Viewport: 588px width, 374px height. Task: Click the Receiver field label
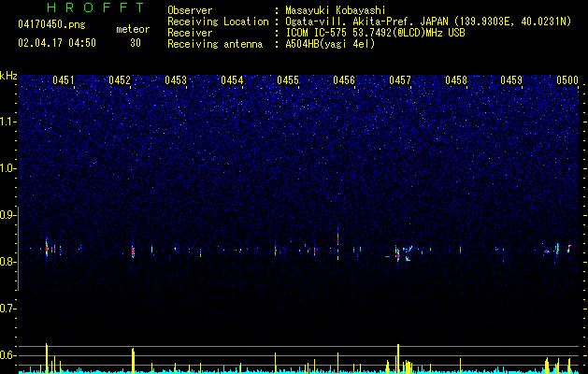click(x=190, y=33)
